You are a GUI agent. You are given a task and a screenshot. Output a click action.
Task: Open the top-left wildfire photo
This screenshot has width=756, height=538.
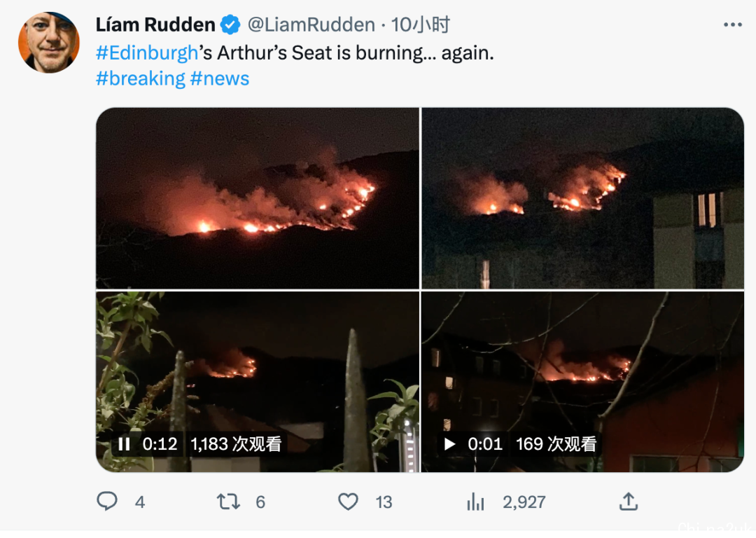pyautogui.click(x=258, y=198)
